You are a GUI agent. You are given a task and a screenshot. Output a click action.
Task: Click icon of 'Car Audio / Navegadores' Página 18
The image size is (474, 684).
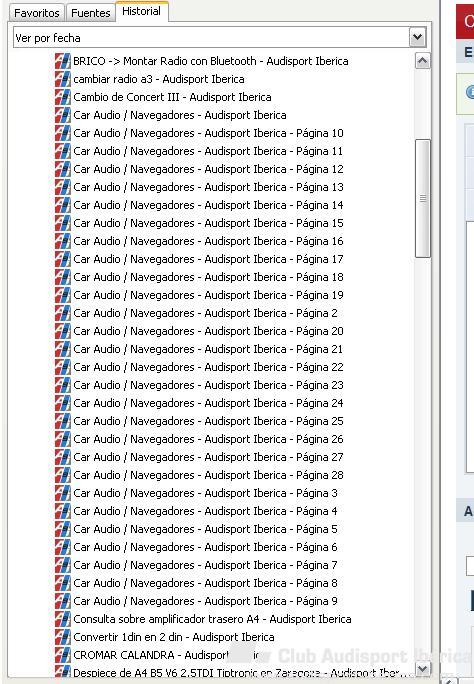point(62,277)
